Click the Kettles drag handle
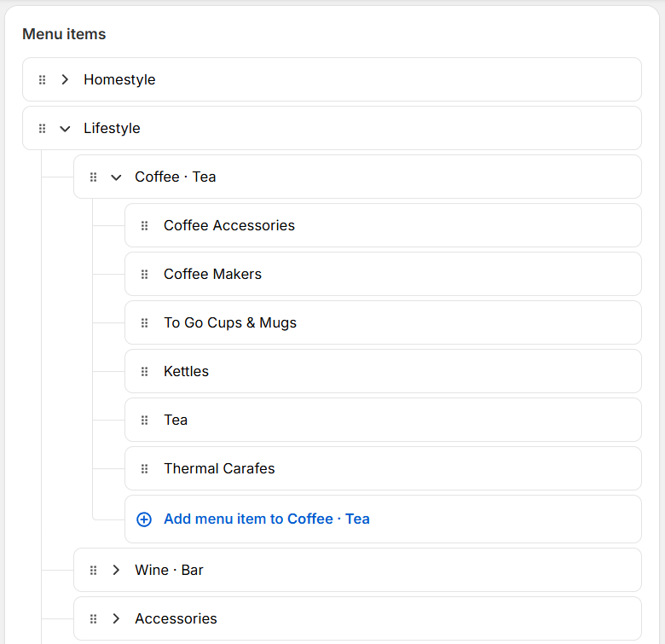665x644 pixels. (145, 371)
